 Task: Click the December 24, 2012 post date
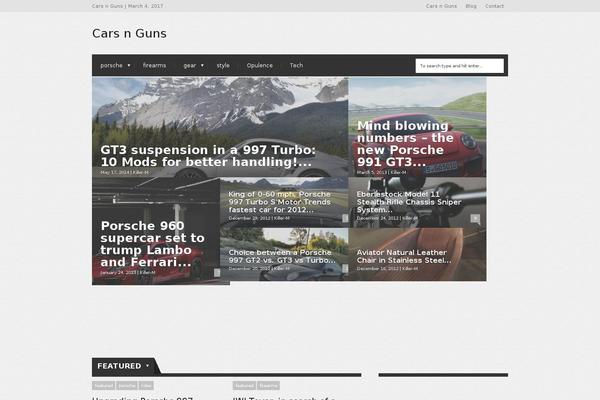click(x=378, y=218)
